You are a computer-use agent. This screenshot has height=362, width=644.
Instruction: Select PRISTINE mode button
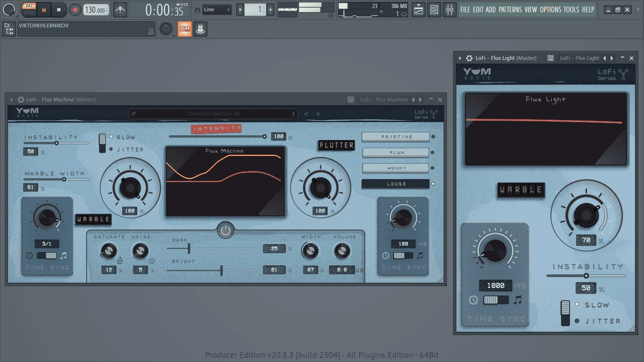(396, 137)
